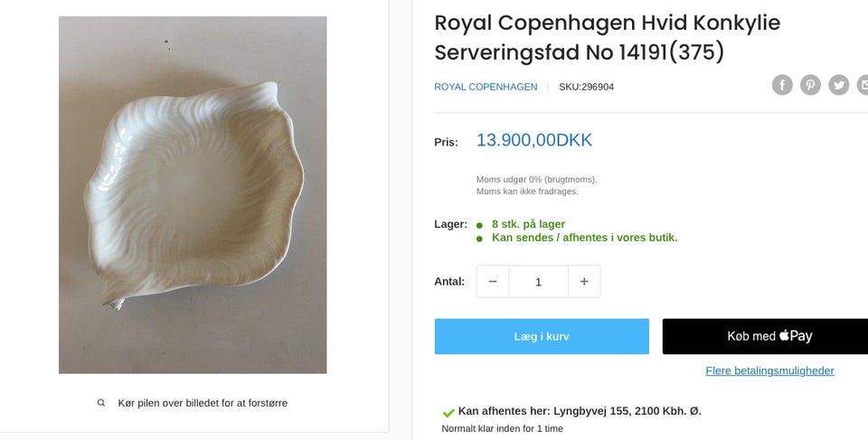The image size is (868, 440).
Task: Decrease quantity with minus button
Action: (493, 282)
